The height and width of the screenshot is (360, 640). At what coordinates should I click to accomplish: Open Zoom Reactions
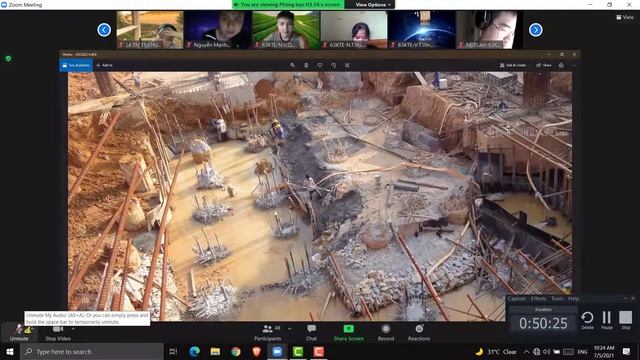coord(419,333)
